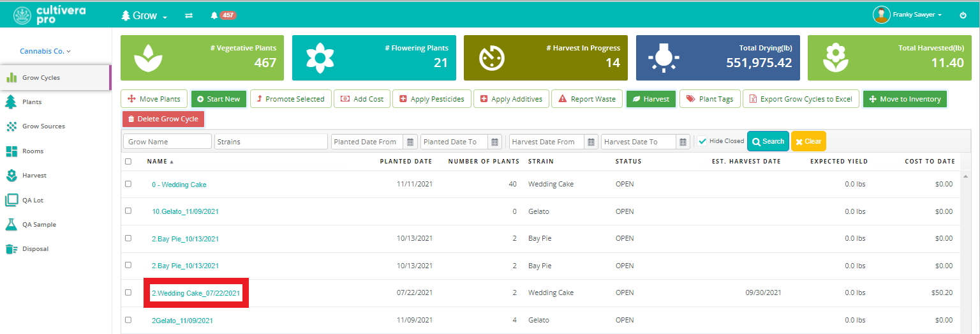Expand the Grow module dropdown

(x=144, y=15)
